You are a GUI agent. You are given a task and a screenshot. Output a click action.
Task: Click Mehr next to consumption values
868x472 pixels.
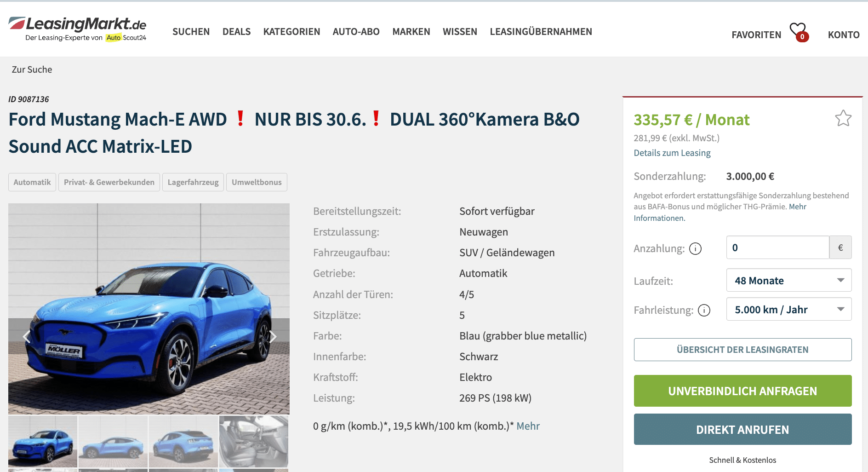tap(528, 426)
